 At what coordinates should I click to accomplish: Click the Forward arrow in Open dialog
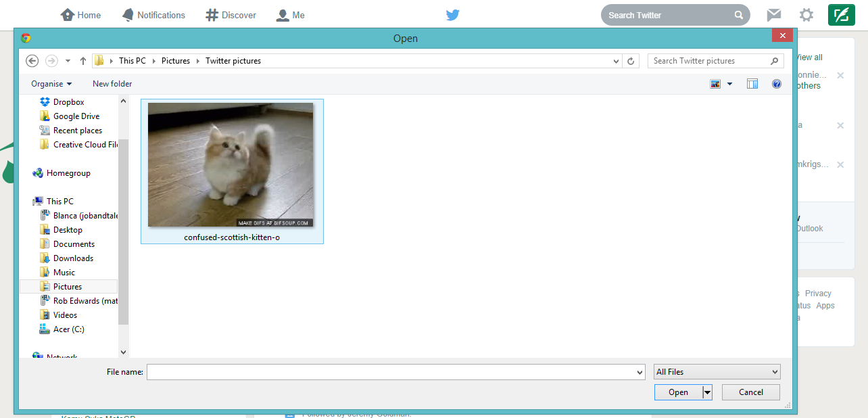pyautogui.click(x=51, y=61)
